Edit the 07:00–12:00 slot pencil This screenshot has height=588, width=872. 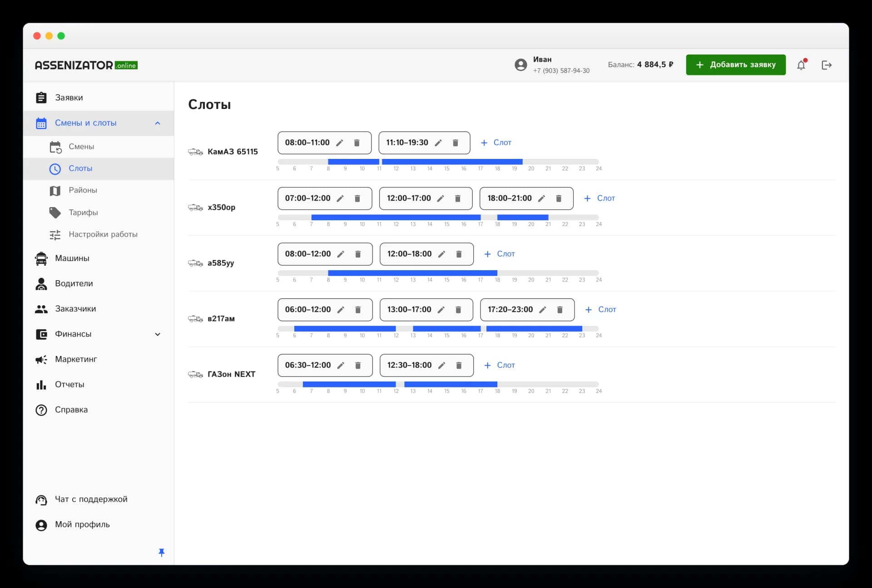pyautogui.click(x=340, y=198)
